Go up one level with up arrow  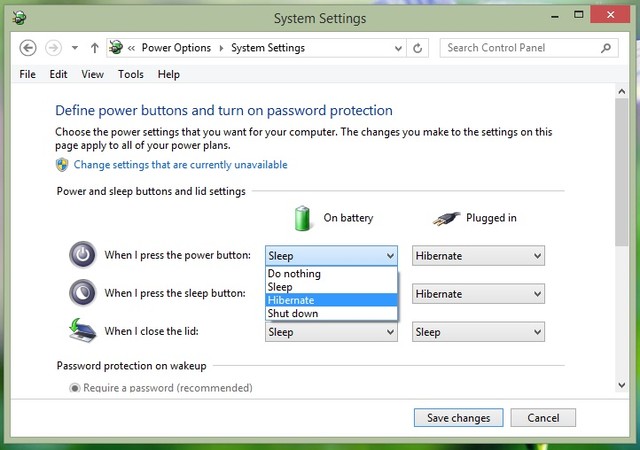coord(94,48)
